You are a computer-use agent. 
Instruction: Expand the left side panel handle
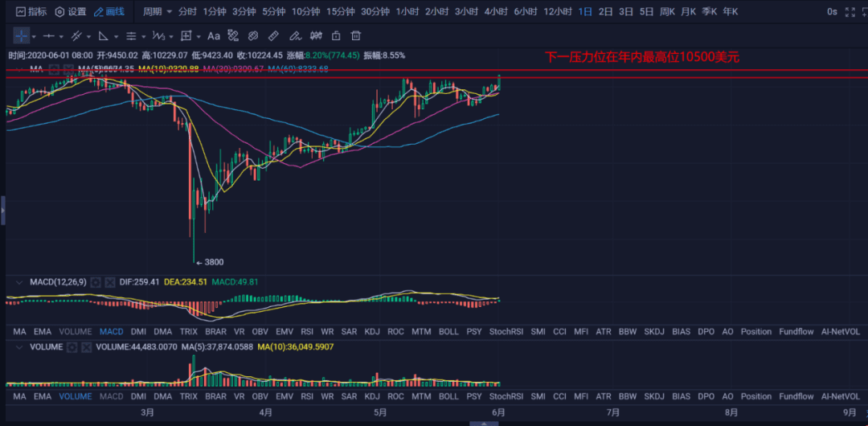pos(2,211)
